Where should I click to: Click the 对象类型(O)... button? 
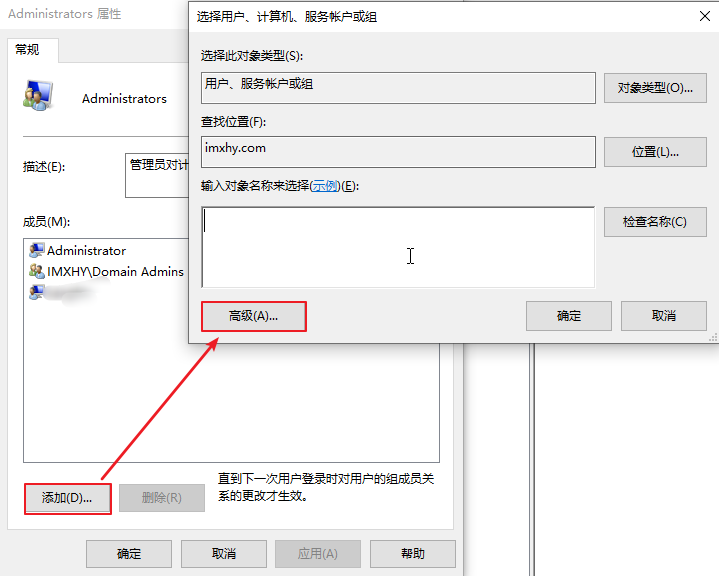(655, 88)
